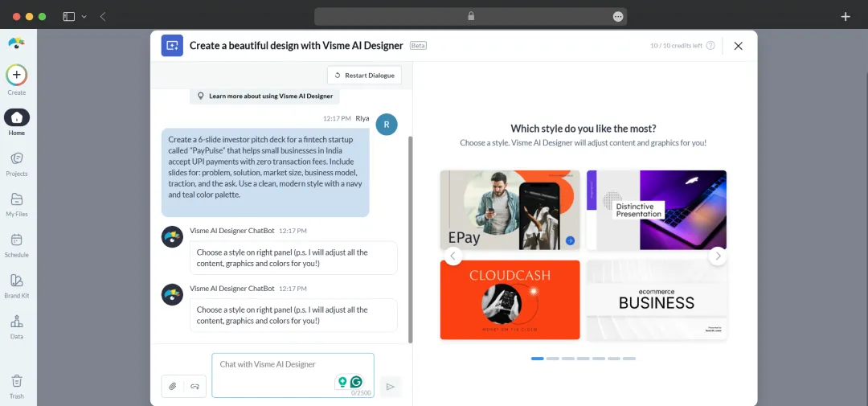Screen dimensions: 868x406
Task: Click the first ChatBot avatar icon
Action: pos(172,236)
